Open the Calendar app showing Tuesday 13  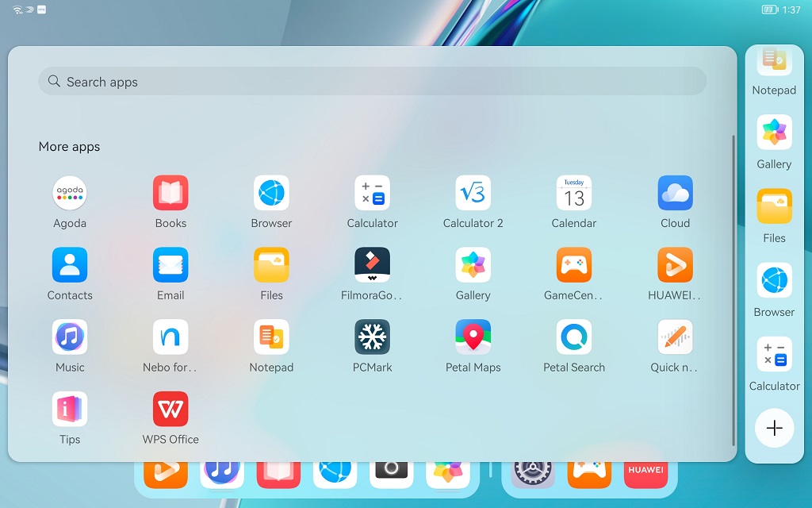click(x=574, y=193)
